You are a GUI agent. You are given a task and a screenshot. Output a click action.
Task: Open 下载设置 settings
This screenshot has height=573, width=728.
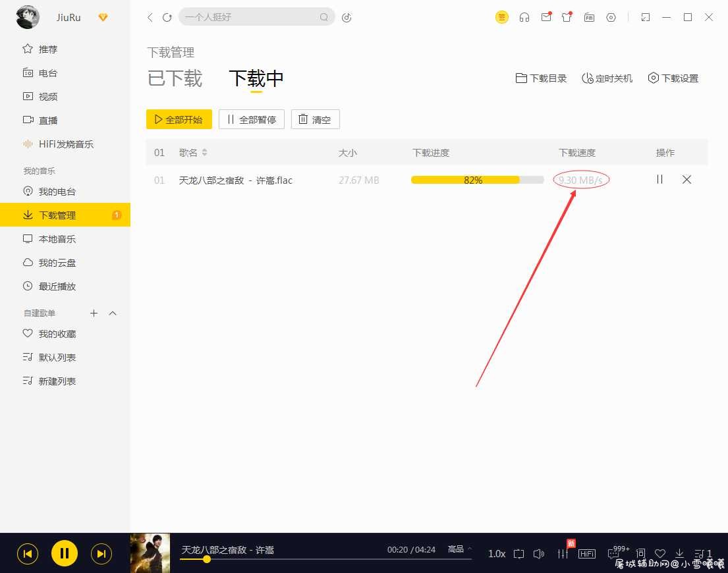tap(673, 78)
